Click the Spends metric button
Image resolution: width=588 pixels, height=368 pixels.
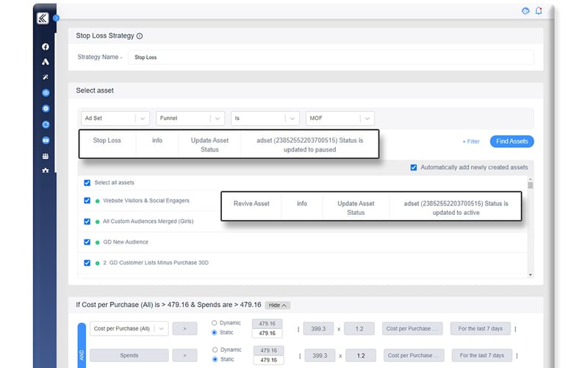129,355
